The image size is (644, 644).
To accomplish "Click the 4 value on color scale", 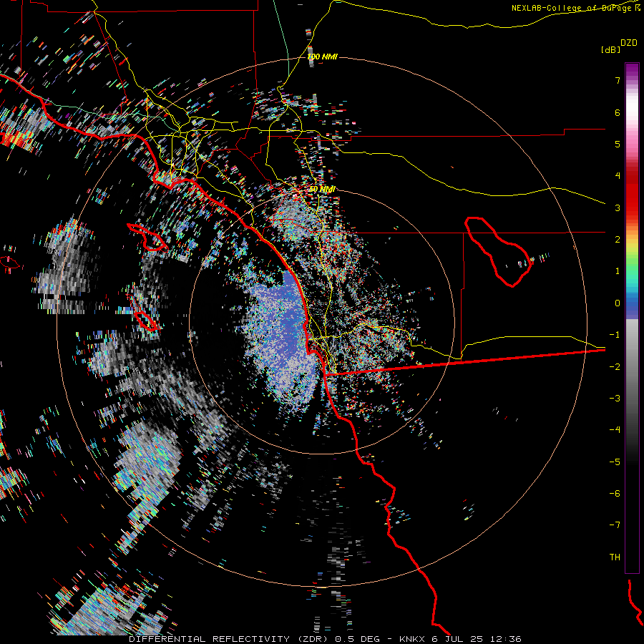I will click(x=618, y=176).
